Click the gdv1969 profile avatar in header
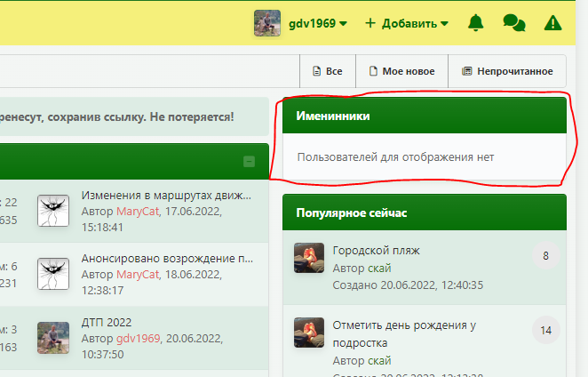This screenshot has height=377, width=588. click(x=267, y=23)
